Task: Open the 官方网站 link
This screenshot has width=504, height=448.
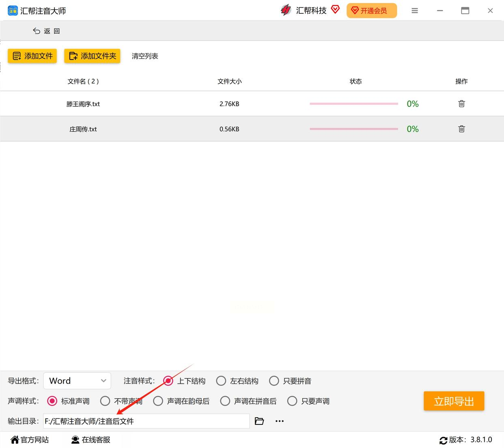Action: (30, 440)
